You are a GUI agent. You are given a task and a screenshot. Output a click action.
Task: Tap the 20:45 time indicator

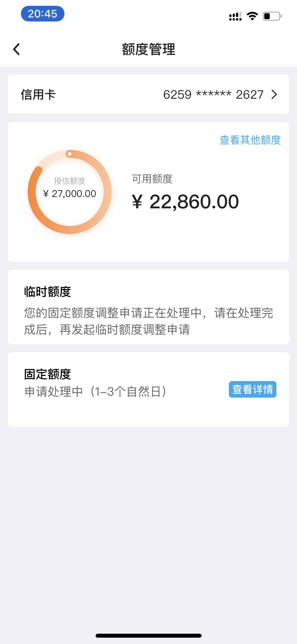click(43, 14)
